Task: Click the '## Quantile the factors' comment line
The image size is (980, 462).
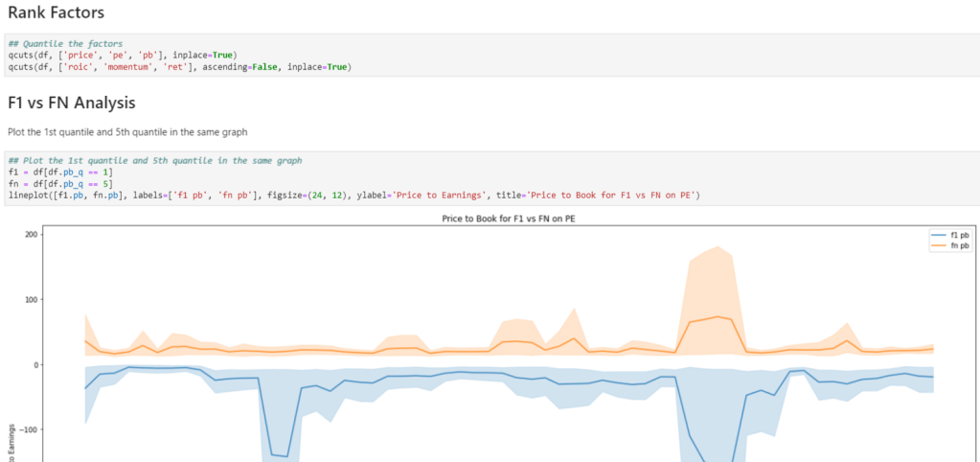Action: (64, 44)
